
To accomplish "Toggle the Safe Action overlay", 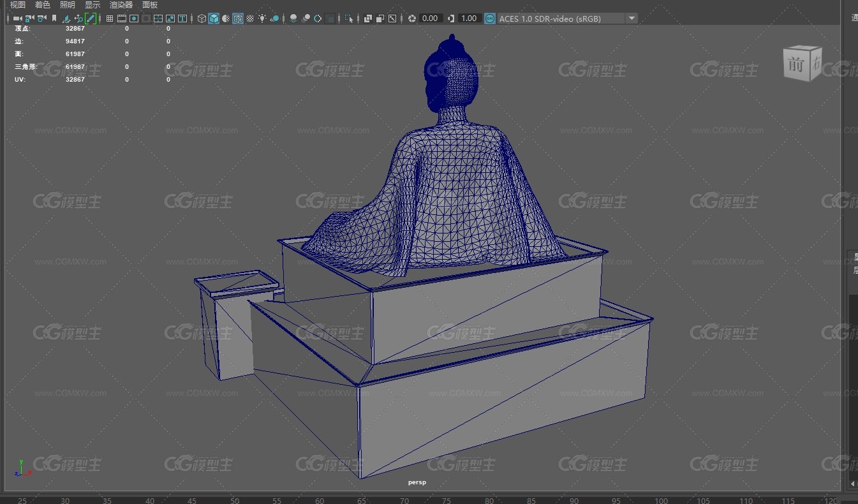I will [x=170, y=19].
